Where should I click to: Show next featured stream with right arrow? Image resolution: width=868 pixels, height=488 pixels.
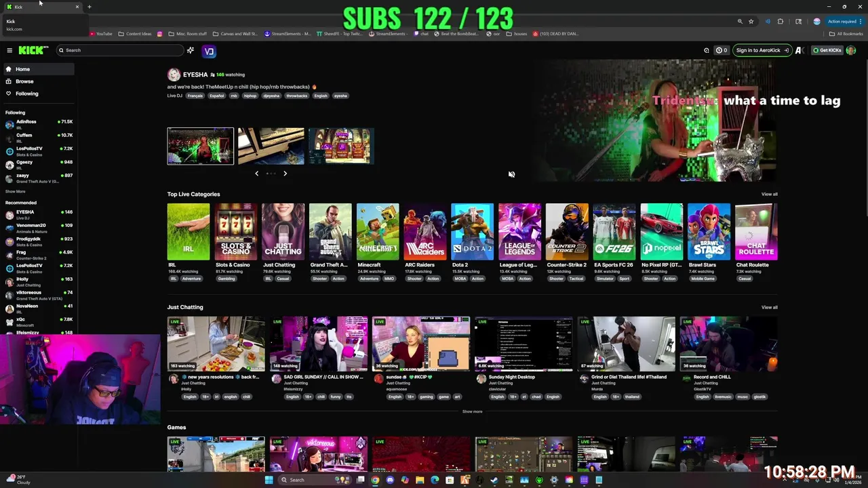pyautogui.click(x=285, y=174)
